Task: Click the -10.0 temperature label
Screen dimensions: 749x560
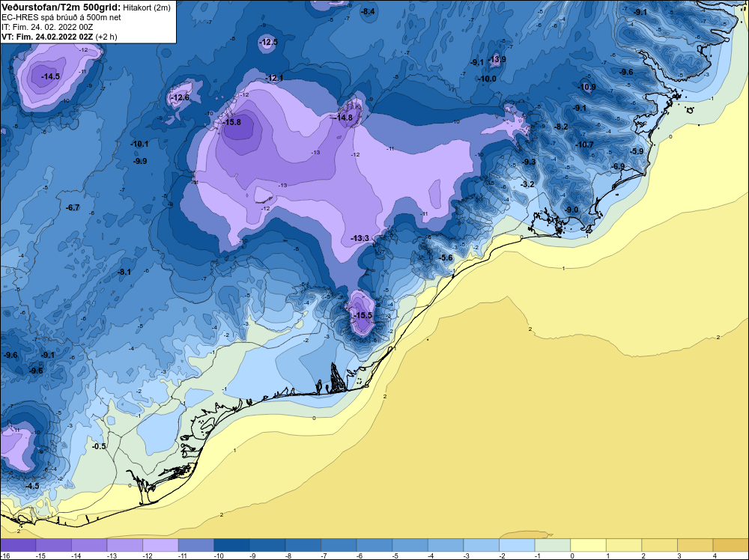Action: [487, 79]
